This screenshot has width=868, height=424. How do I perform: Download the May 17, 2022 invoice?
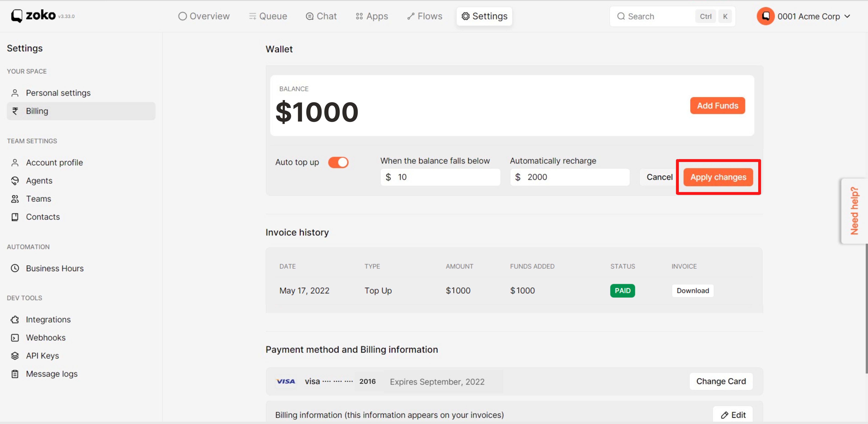(693, 291)
